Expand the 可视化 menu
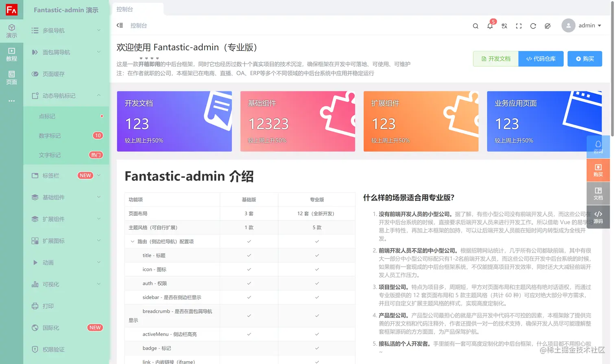 point(66,284)
